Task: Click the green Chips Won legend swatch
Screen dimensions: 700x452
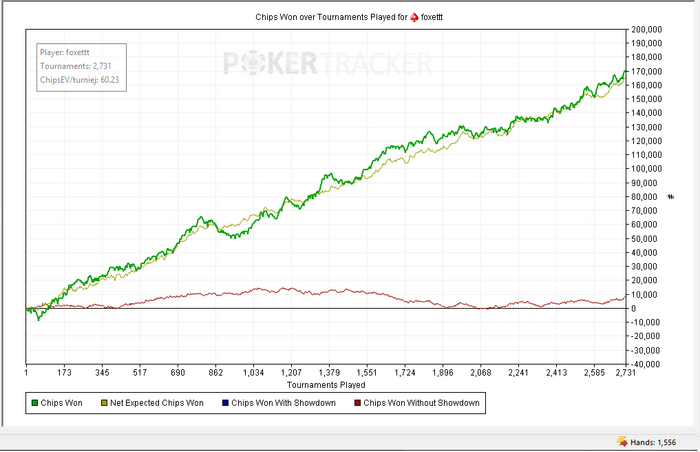Action: [x=34, y=403]
